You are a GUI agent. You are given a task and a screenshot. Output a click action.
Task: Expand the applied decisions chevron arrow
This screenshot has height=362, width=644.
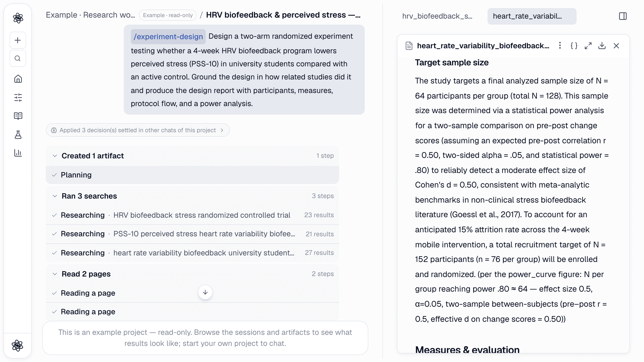pos(222,130)
